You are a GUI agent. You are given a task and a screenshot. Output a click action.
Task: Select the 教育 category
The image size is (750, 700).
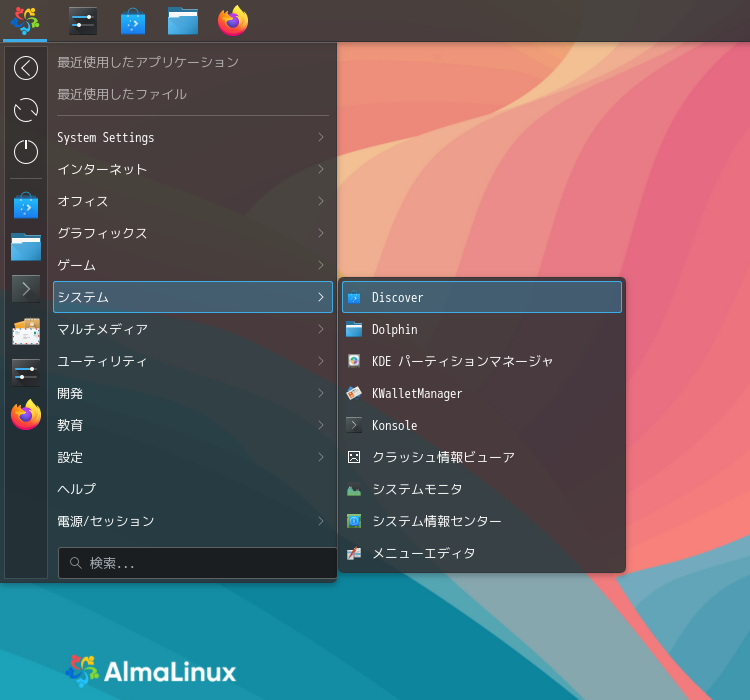[193, 425]
